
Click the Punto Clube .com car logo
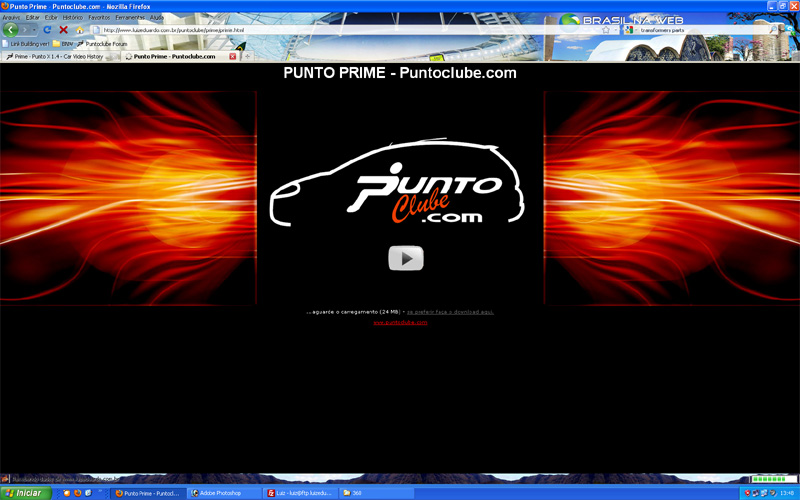coord(397,182)
